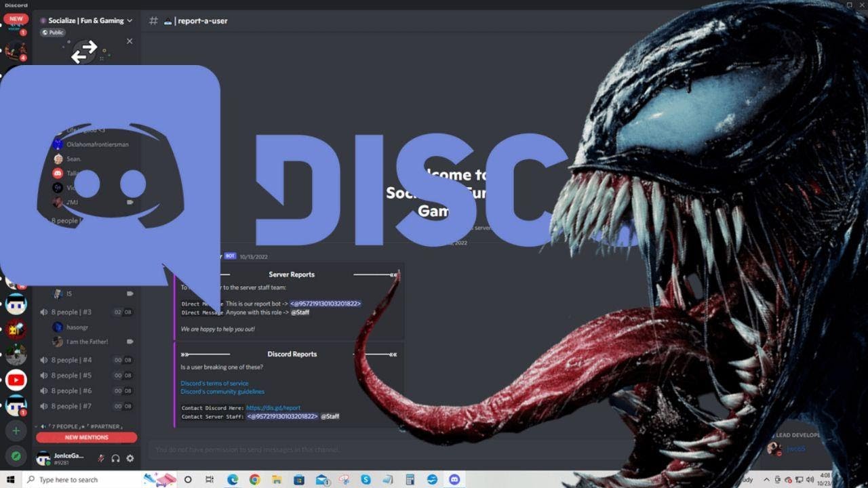Viewport: 868px width, 488px height.
Task: Open File Explorer from taskbar
Action: coord(277,480)
